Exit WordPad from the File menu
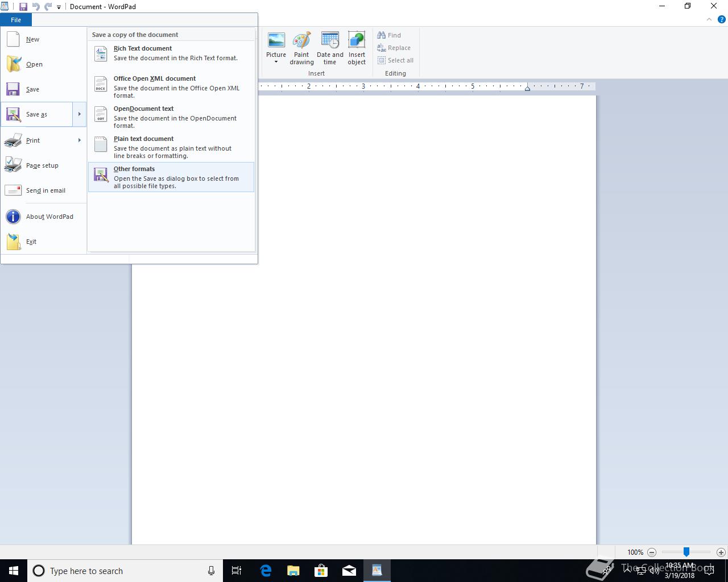728x582 pixels. pos(43,242)
